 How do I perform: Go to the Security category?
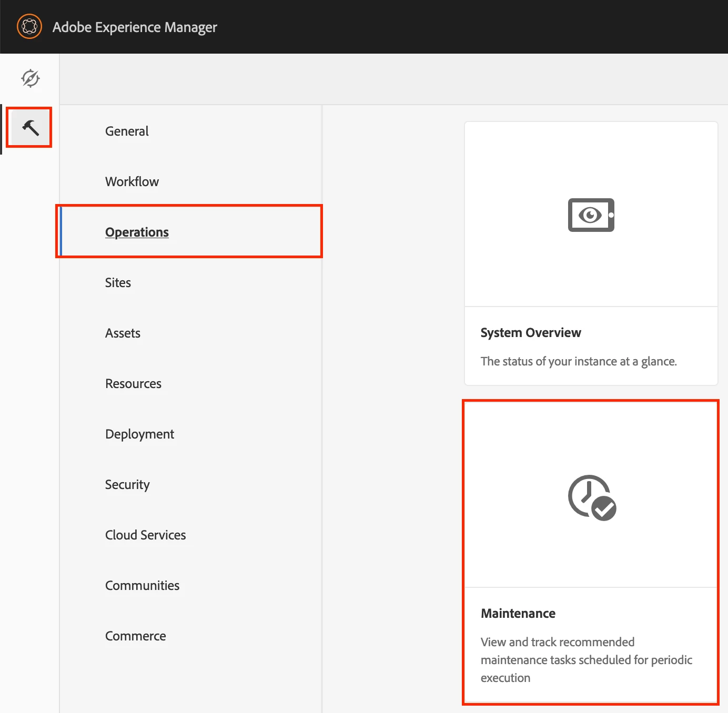127,484
